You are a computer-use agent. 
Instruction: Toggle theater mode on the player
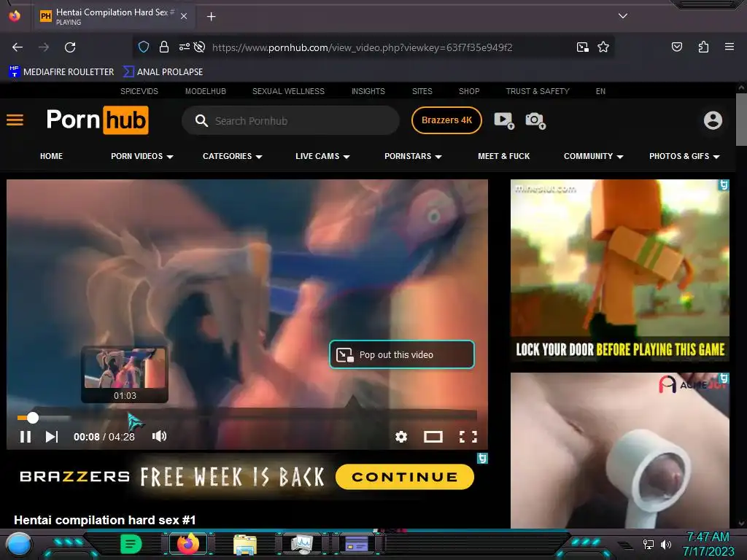coord(433,437)
